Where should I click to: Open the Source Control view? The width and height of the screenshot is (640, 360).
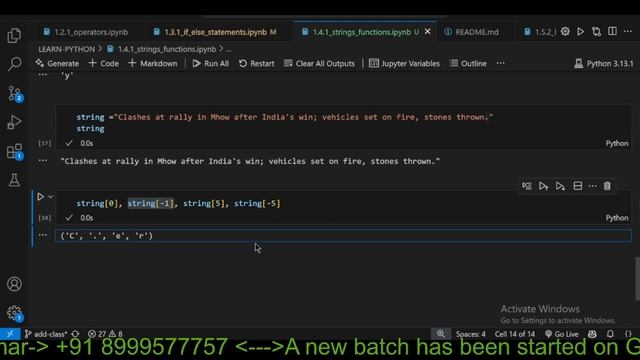[15, 93]
